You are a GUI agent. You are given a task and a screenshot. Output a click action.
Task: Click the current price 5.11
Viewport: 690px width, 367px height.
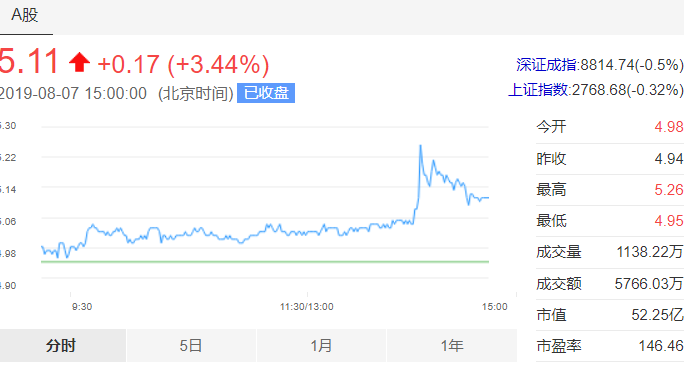pyautogui.click(x=28, y=62)
